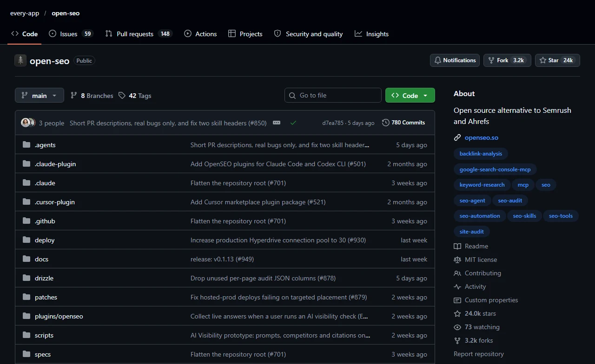The height and width of the screenshot is (364, 595).
Task: Open the 42 Tags link
Action: (x=135, y=96)
